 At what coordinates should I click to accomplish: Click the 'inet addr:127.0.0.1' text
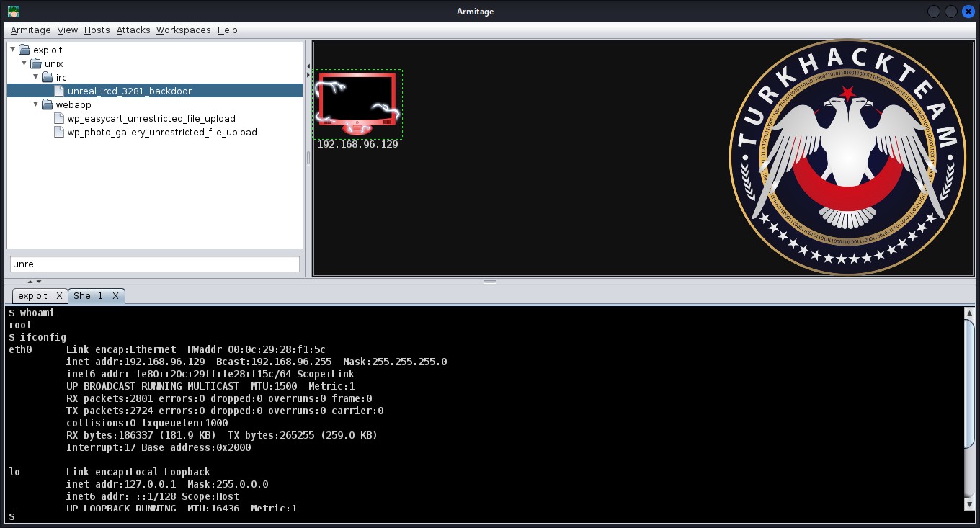(121, 484)
